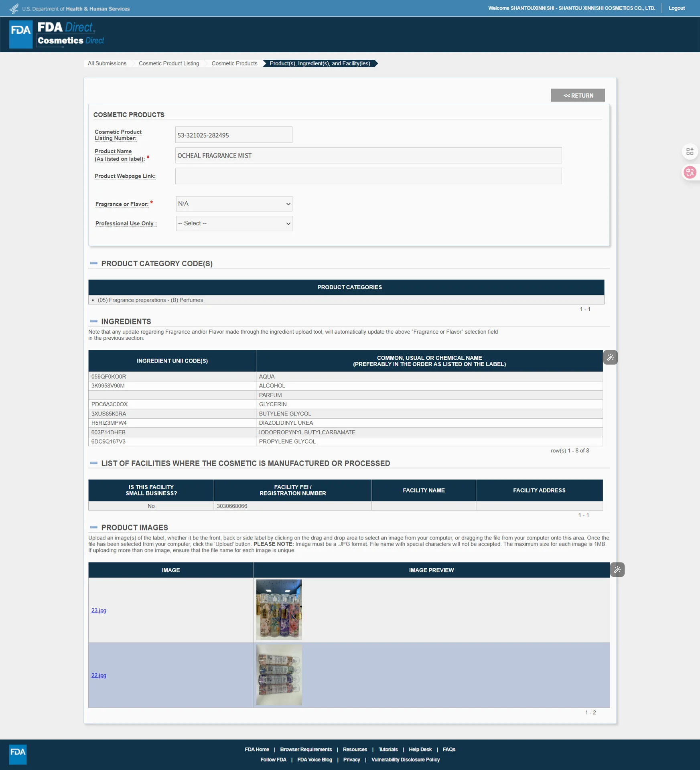Open Tutorials footer link
700x770 pixels.
pyautogui.click(x=388, y=749)
